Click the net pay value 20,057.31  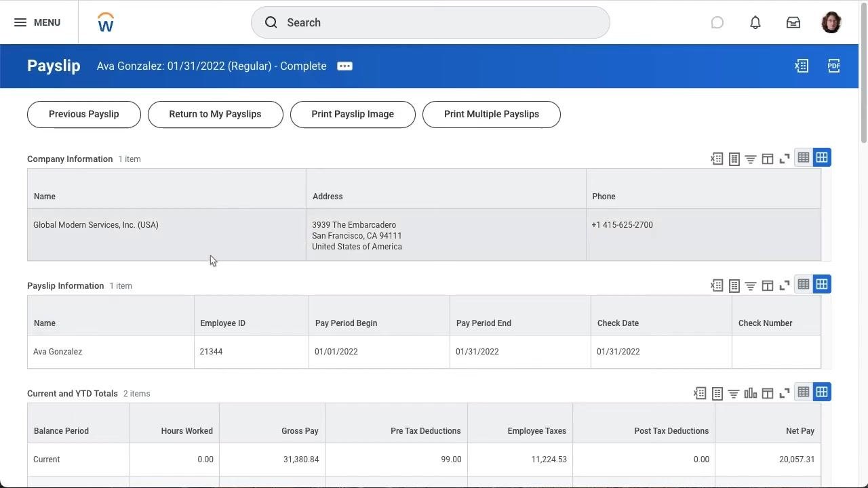pos(797,460)
